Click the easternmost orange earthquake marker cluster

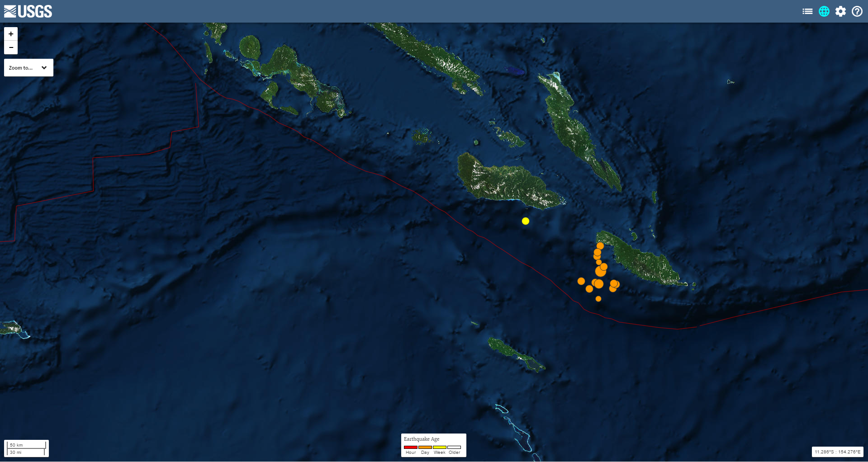(x=615, y=284)
